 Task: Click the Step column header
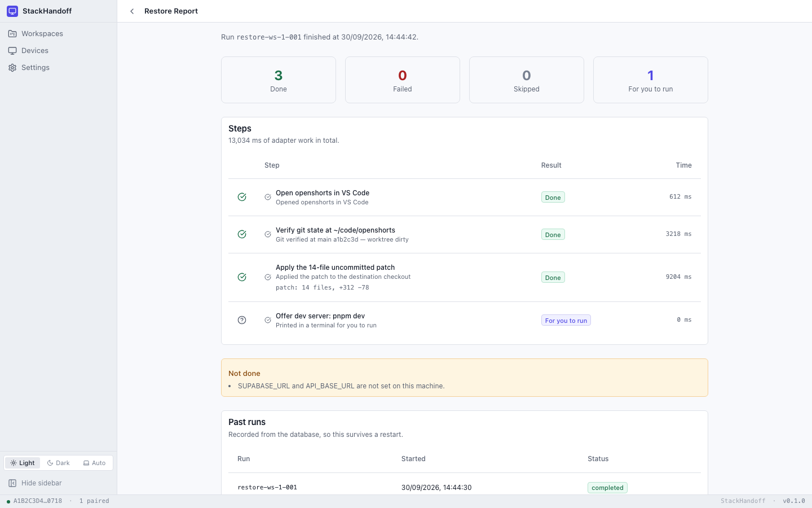pyautogui.click(x=272, y=165)
